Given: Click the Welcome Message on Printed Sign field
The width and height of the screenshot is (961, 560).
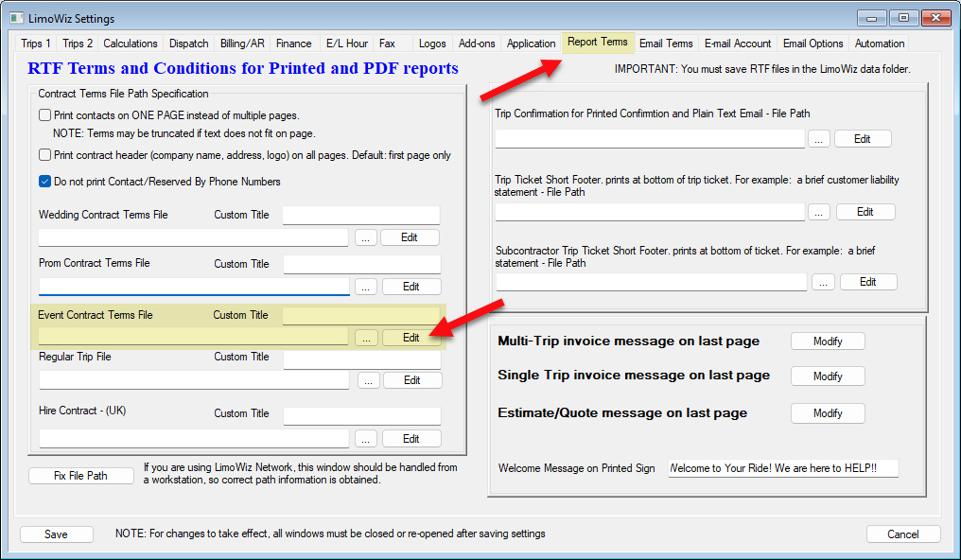Looking at the screenshot, I should (x=783, y=468).
